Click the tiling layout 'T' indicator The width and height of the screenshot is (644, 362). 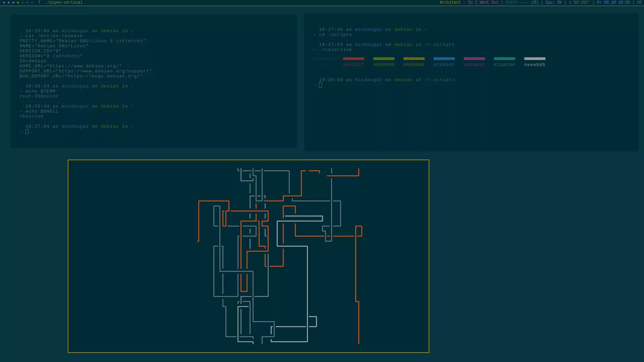click(x=39, y=2)
